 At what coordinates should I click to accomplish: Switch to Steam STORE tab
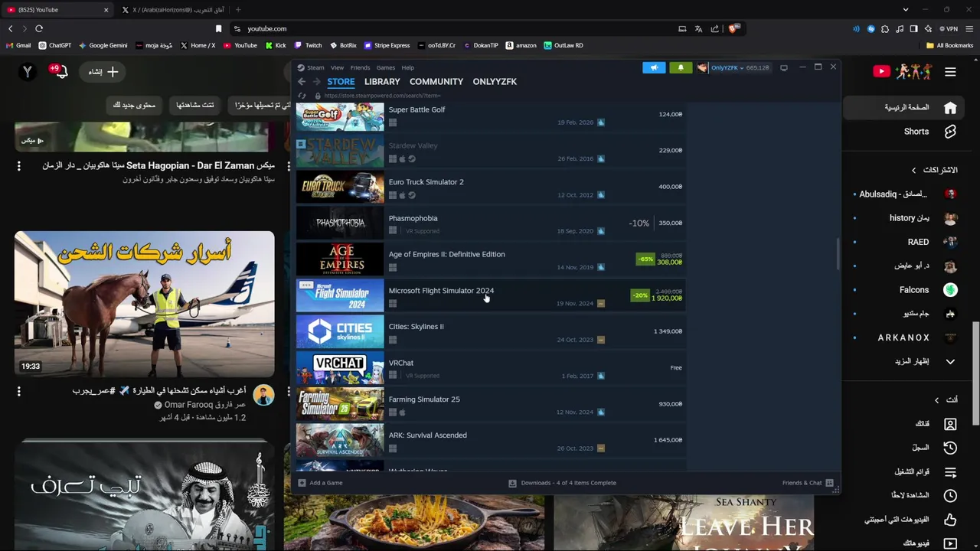coord(341,81)
